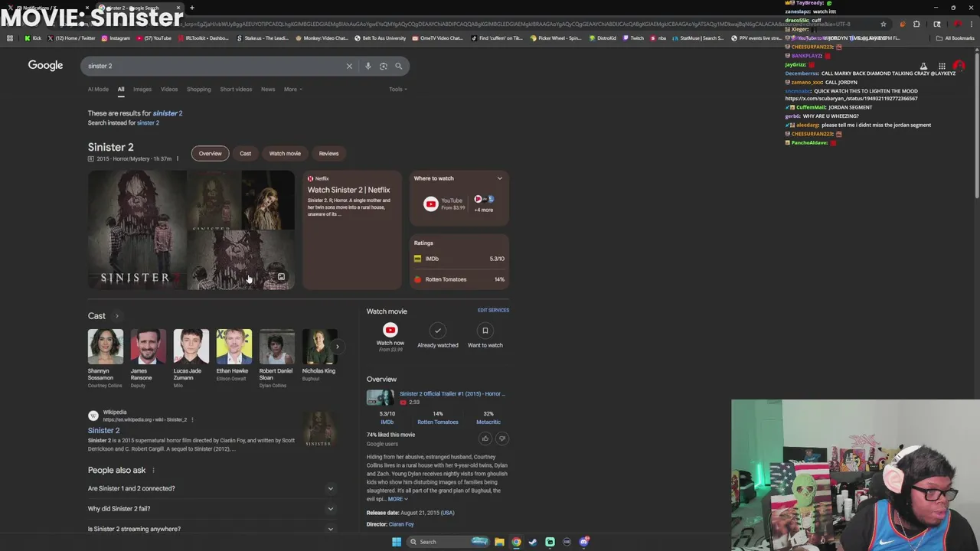Thumbs down the movie
This screenshot has width=980, height=551.
click(502, 439)
